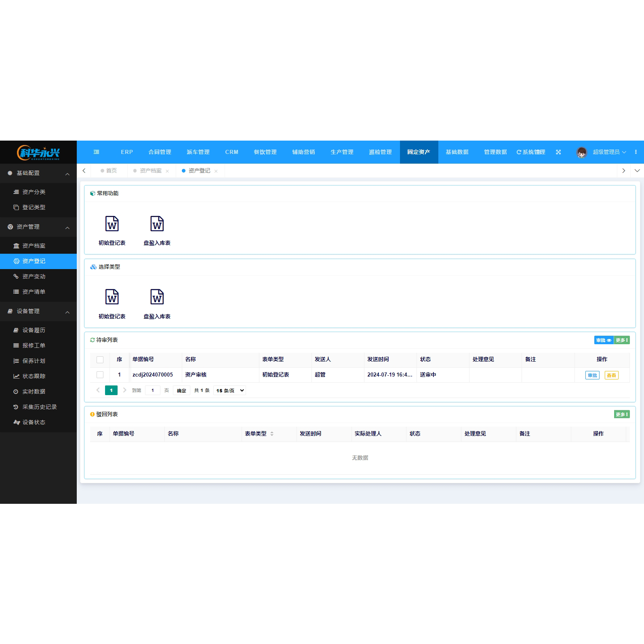Viewport: 644px width, 644px height.
Task: Click the 系统管理 refresh icon item
Action: (531, 152)
